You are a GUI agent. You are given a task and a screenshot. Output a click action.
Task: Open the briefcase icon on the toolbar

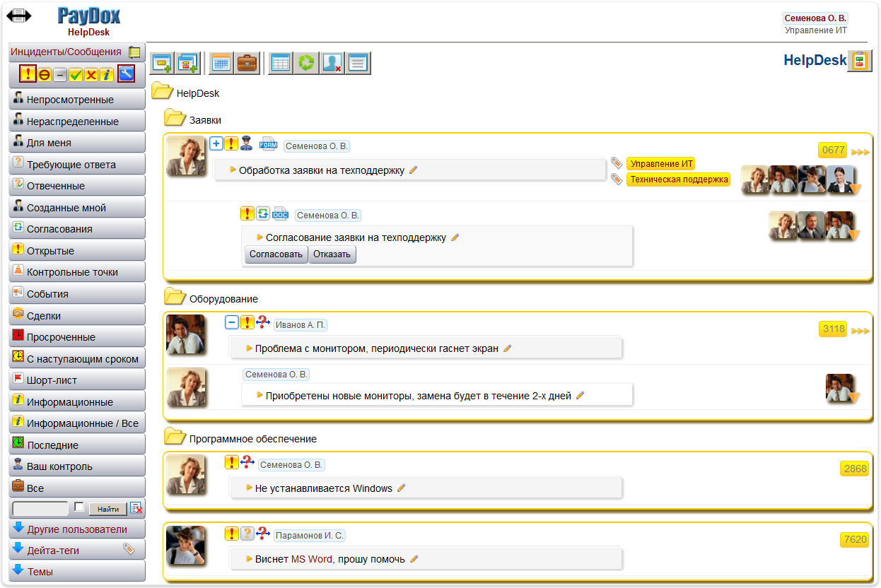click(246, 62)
